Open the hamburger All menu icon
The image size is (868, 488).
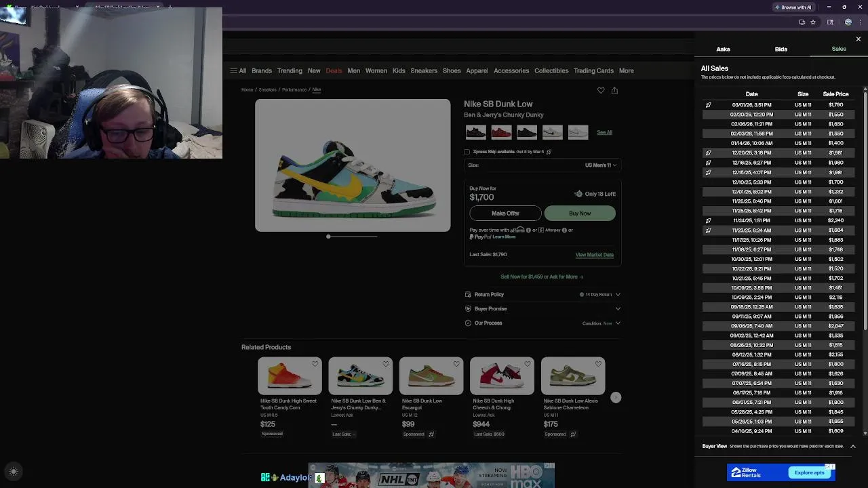[233, 70]
